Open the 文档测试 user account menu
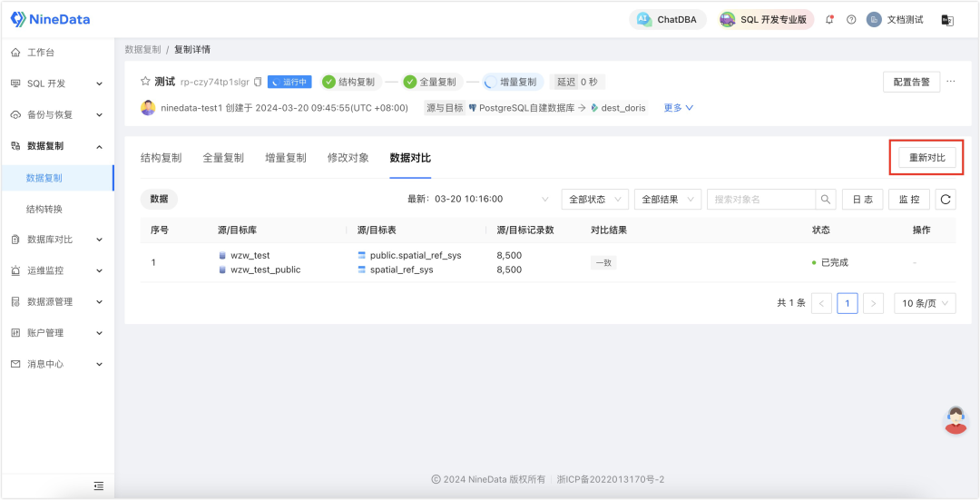980x500 pixels. click(x=895, y=20)
